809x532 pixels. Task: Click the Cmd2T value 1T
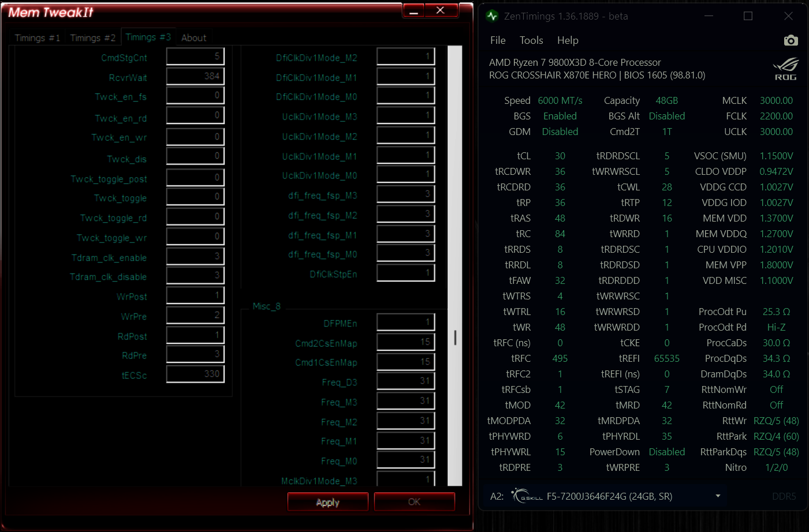pyautogui.click(x=667, y=132)
